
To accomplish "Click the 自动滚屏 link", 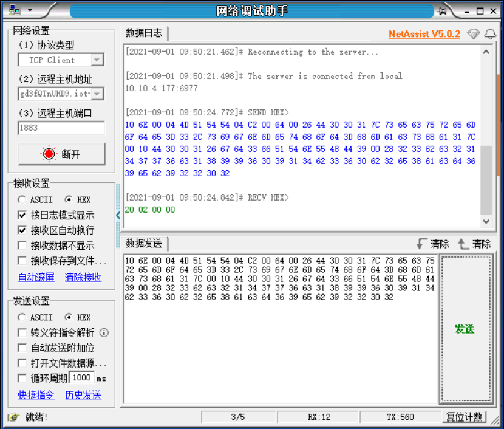I will pos(36,277).
